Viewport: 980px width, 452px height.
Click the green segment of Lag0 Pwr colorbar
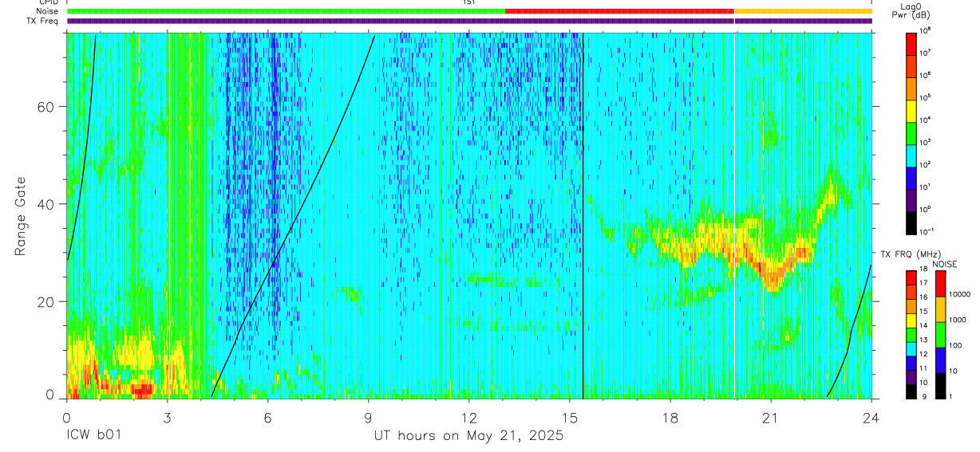tap(912, 132)
